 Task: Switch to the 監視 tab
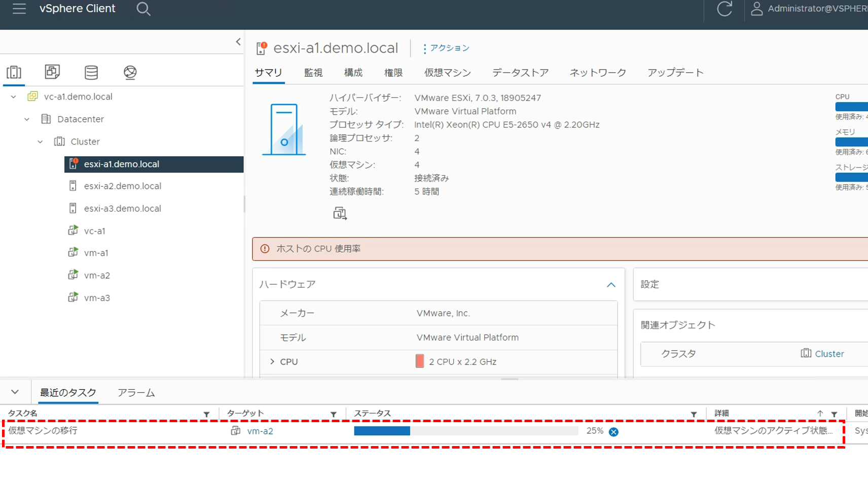click(313, 73)
